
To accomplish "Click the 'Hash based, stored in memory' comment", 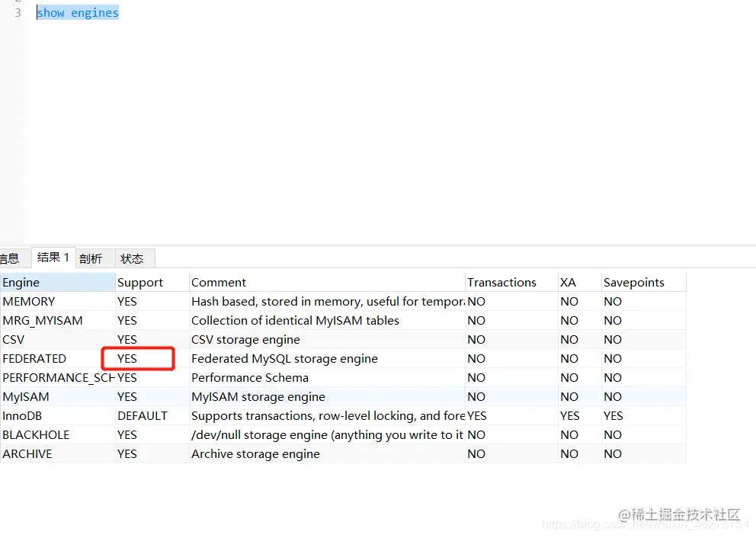I will (328, 301).
